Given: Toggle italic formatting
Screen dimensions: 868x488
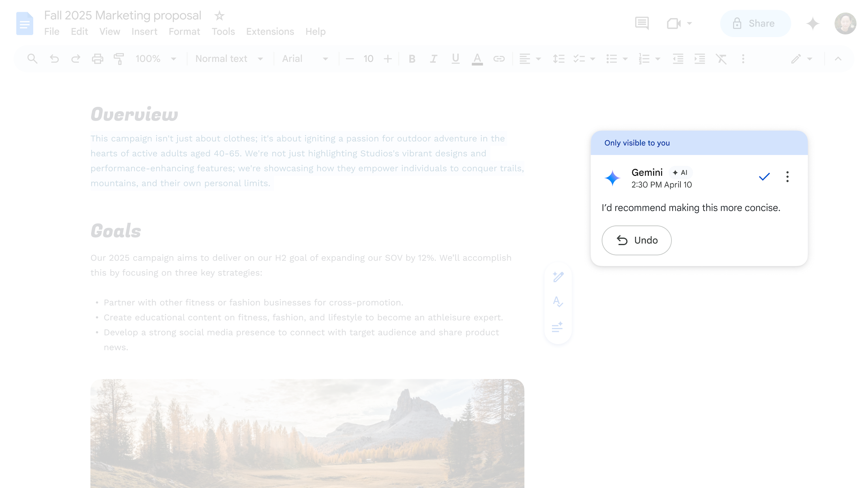Looking at the screenshot, I should [434, 59].
